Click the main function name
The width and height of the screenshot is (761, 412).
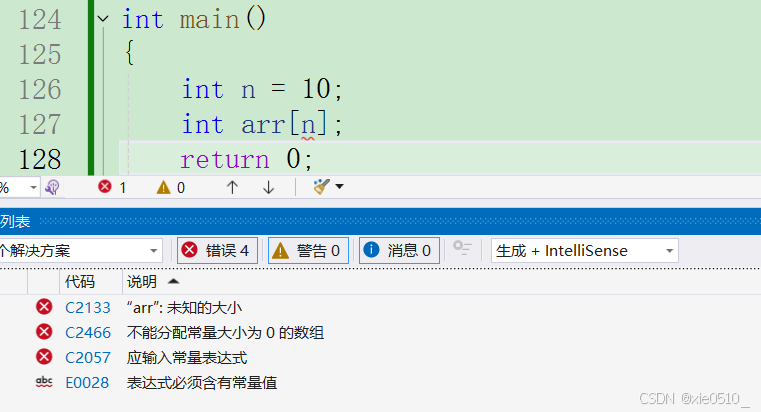coord(209,20)
